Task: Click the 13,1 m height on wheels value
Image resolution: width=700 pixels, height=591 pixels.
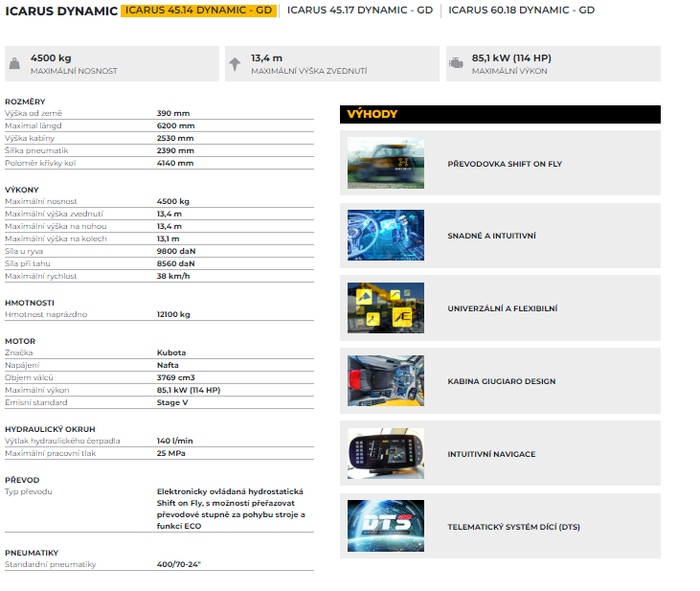Action: click(168, 239)
